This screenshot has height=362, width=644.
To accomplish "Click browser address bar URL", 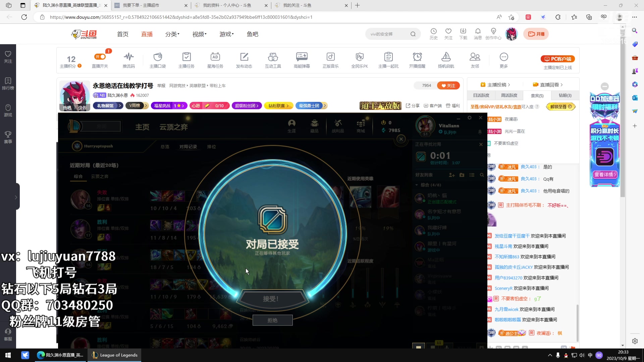I will (181, 17).
